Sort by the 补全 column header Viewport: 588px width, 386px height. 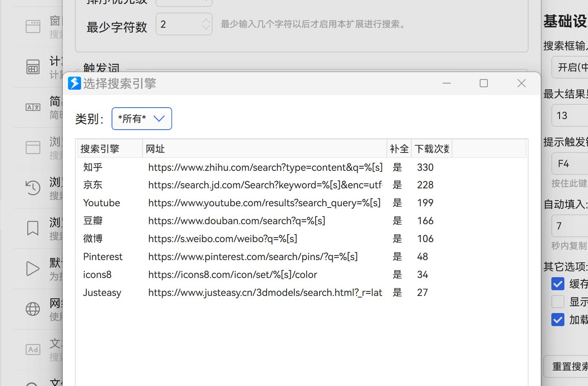point(399,149)
